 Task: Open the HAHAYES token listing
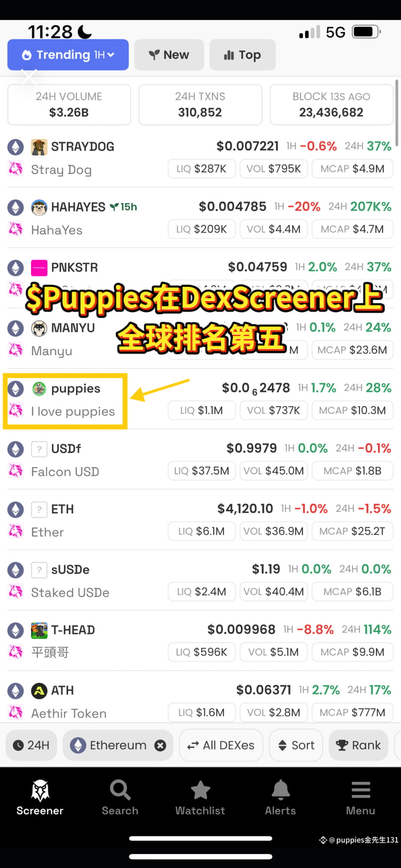[200, 218]
